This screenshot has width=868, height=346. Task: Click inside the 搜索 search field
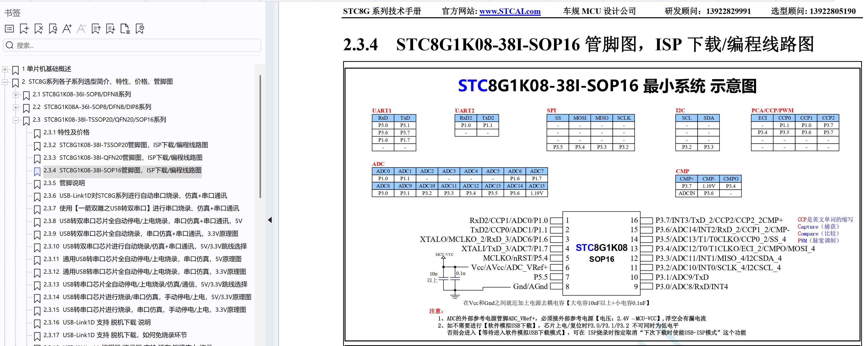click(x=132, y=45)
